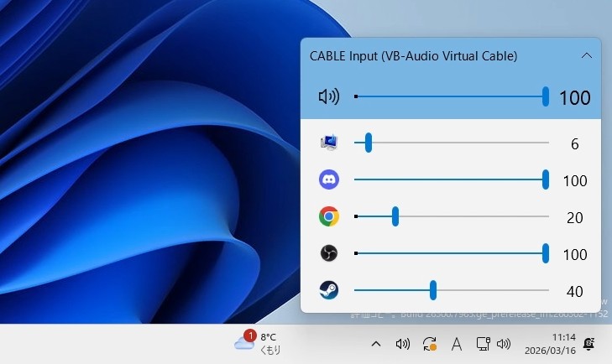Click the CABLE Input device name header
This screenshot has width=612, height=364.
(413, 56)
